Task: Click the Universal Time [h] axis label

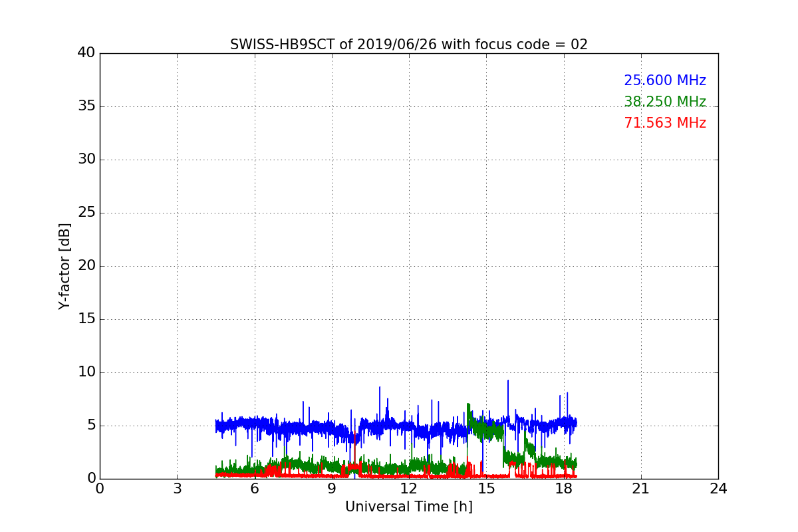Action: point(409,507)
